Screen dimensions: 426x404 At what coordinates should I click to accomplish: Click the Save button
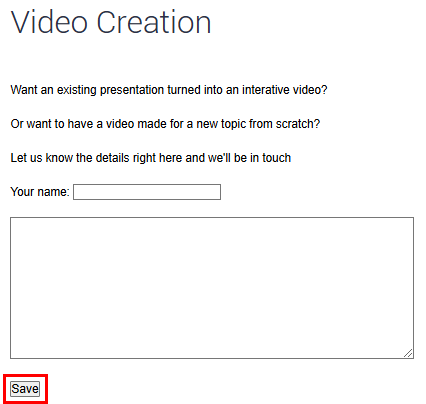pyautogui.click(x=25, y=389)
